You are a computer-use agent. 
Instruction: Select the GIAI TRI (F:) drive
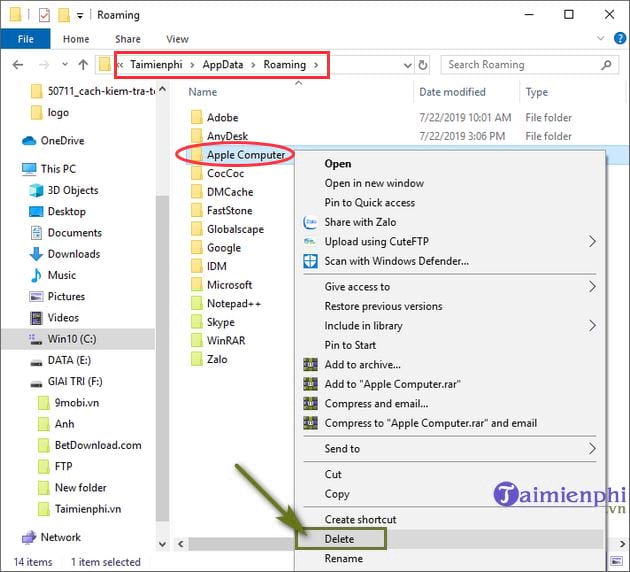pos(66,382)
